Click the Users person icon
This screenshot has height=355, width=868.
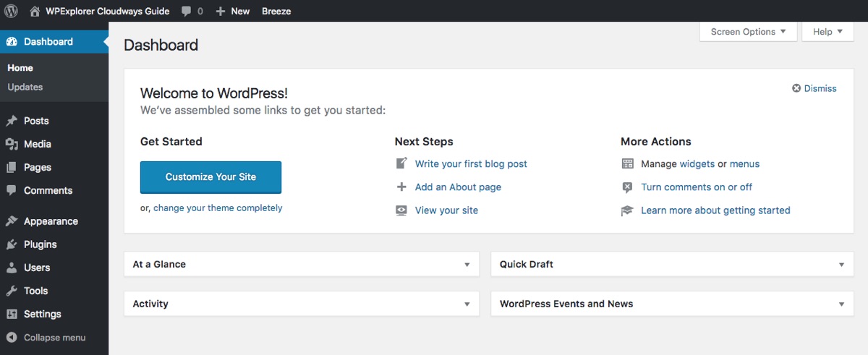pyautogui.click(x=12, y=268)
